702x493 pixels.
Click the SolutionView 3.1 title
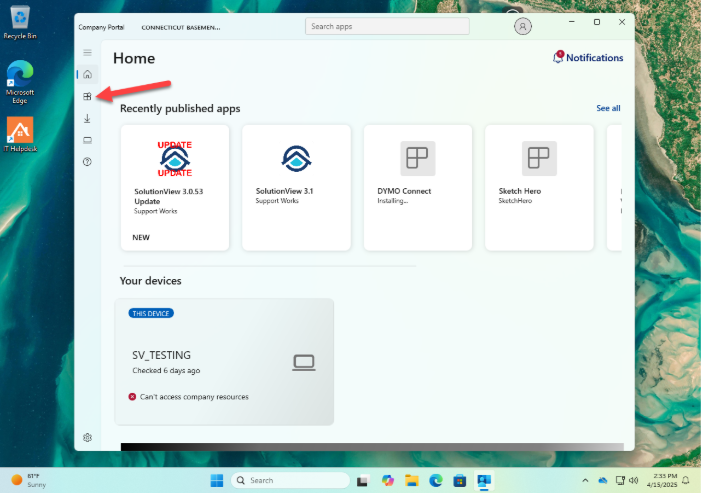point(284,191)
